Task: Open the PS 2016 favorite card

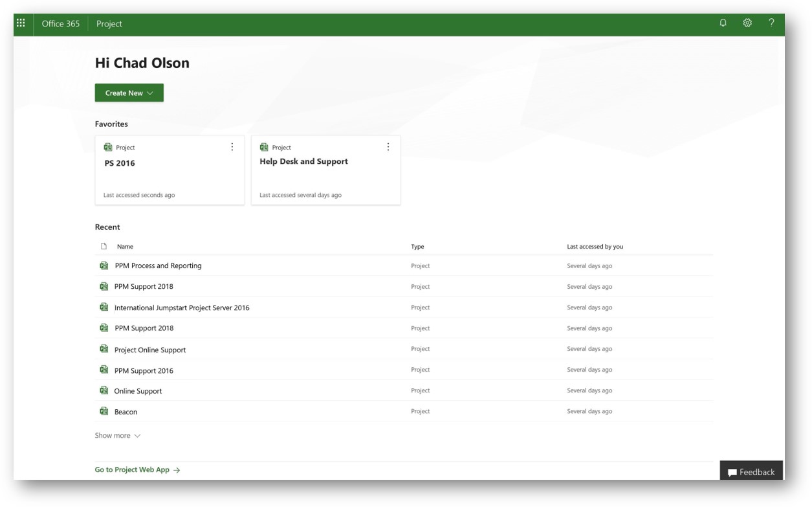Action: (170, 170)
